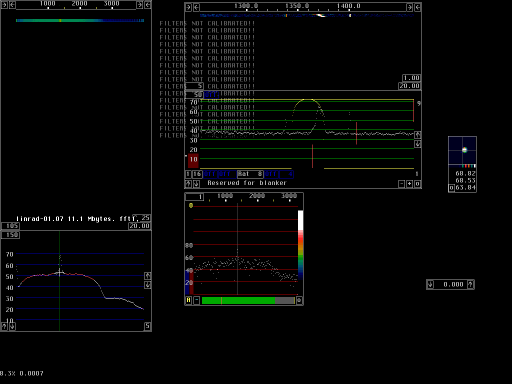Edit the 150 value in wide spectrum
Screen dimensions: 512x384
tap(10, 235)
